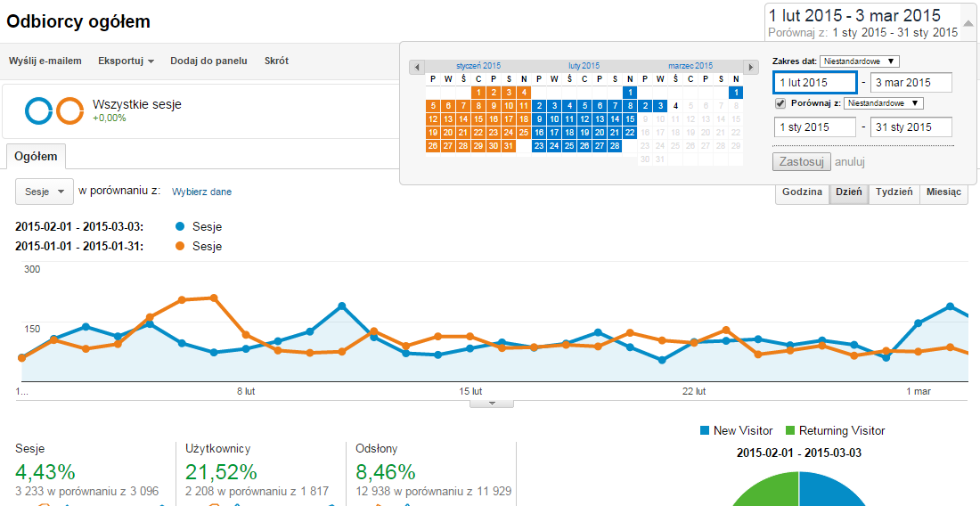980x506 pixels.
Task: Click 2015-02-01 - 2015-03-03 pie chart title
Action: pos(799,453)
